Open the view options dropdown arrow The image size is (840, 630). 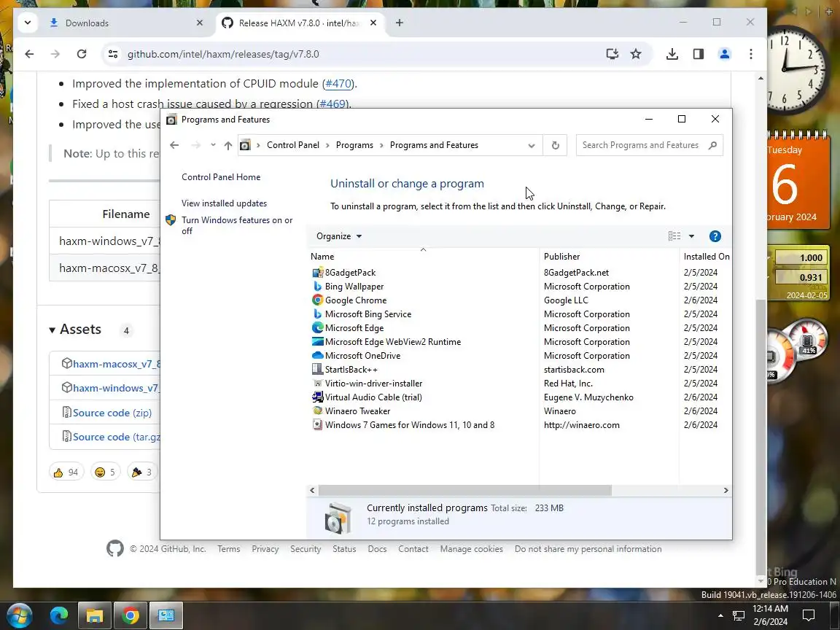point(691,236)
